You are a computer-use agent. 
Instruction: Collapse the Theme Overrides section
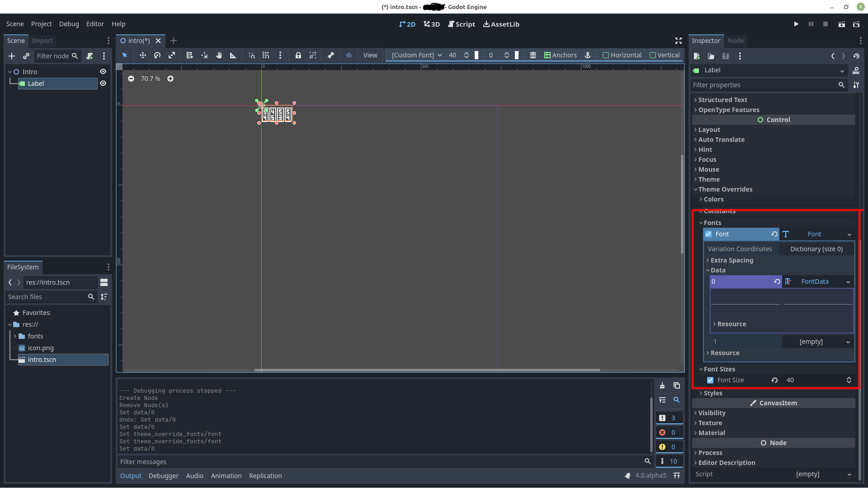pos(725,189)
